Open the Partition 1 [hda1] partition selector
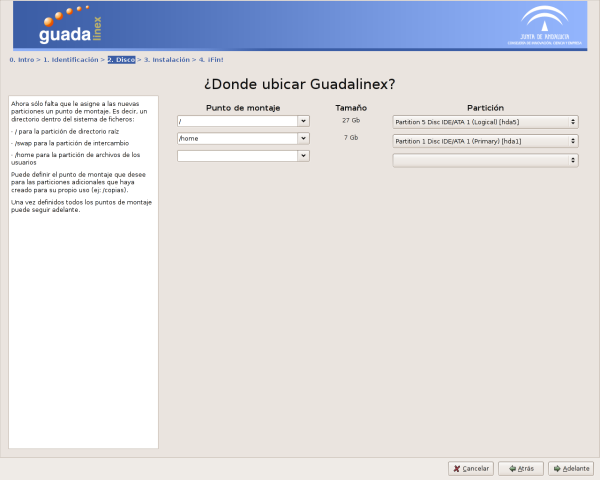The image size is (600, 480). point(485,141)
